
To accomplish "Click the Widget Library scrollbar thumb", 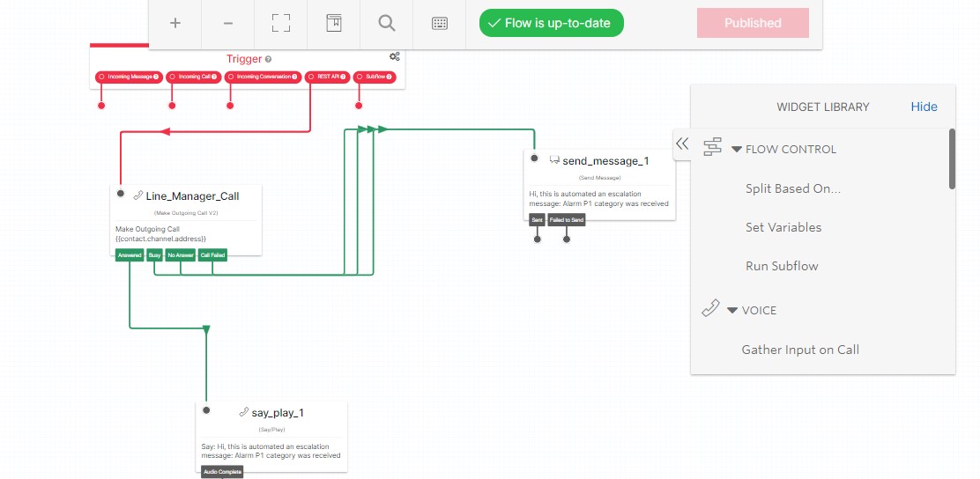I will click(952, 158).
